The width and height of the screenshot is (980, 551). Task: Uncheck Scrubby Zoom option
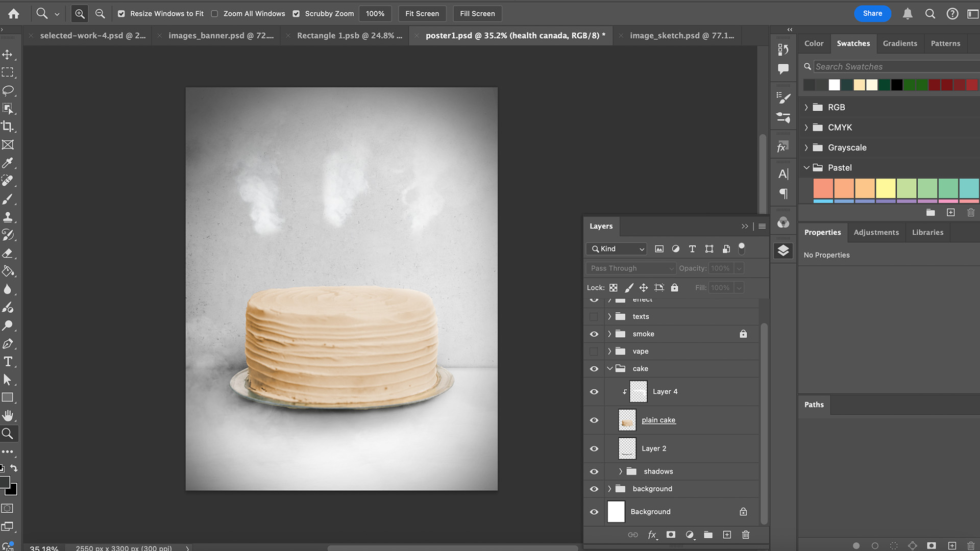pos(296,14)
